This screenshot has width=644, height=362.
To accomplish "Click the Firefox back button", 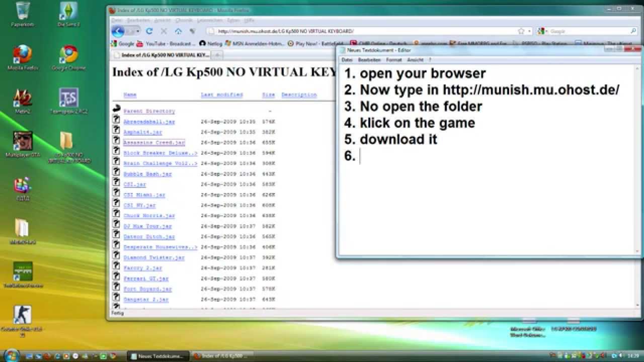I will [x=118, y=31].
